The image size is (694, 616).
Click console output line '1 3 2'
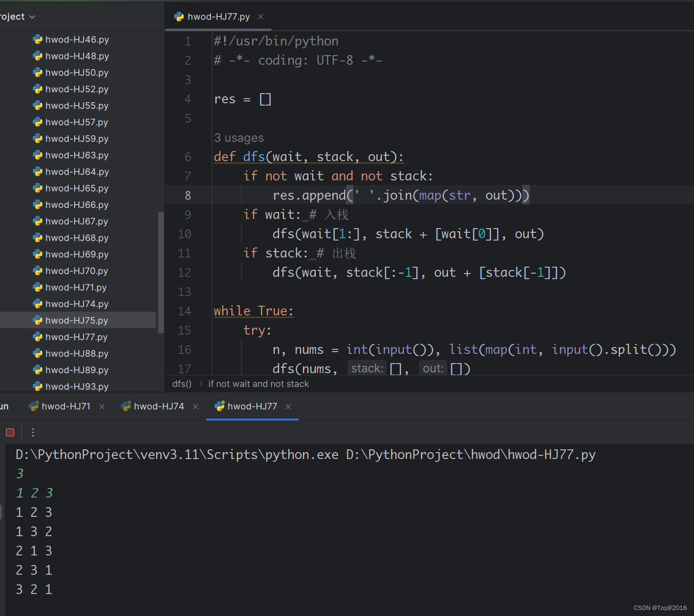point(34,532)
